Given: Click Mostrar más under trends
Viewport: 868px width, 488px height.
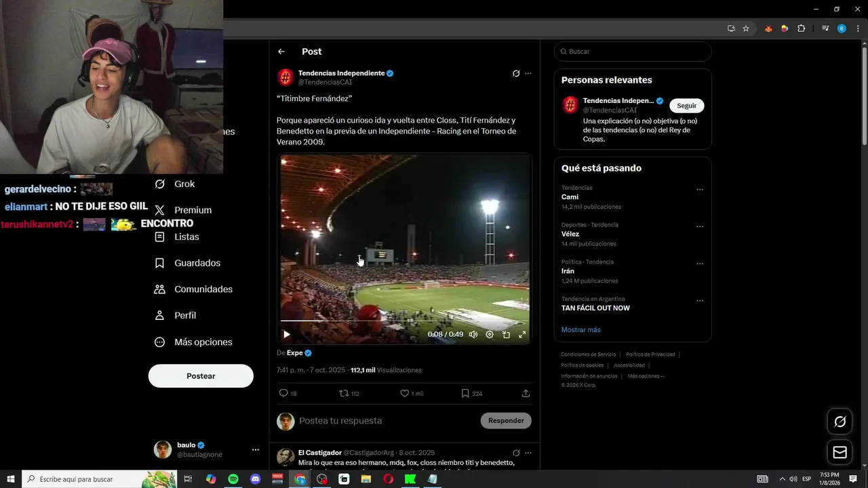Looking at the screenshot, I should 580,330.
